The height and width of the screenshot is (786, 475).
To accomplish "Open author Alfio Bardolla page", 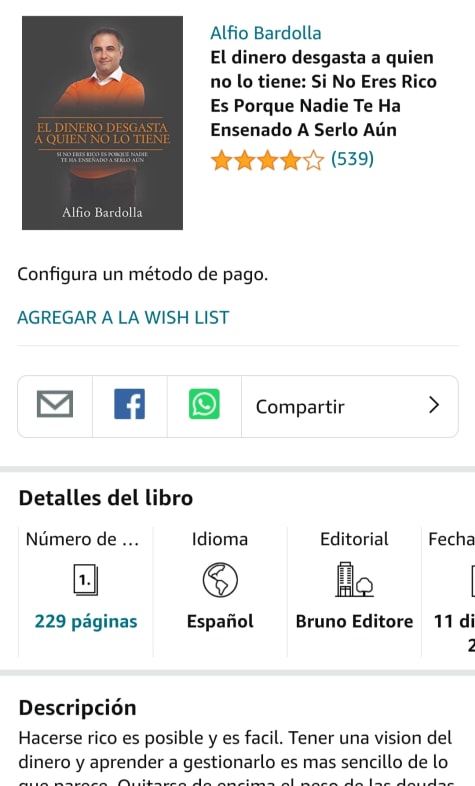I will [266, 33].
